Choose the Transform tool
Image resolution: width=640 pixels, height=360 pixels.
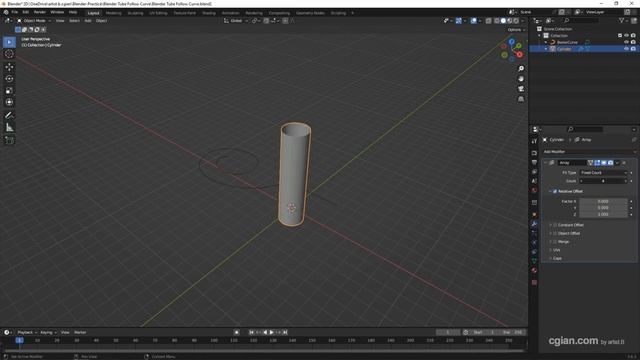9,102
